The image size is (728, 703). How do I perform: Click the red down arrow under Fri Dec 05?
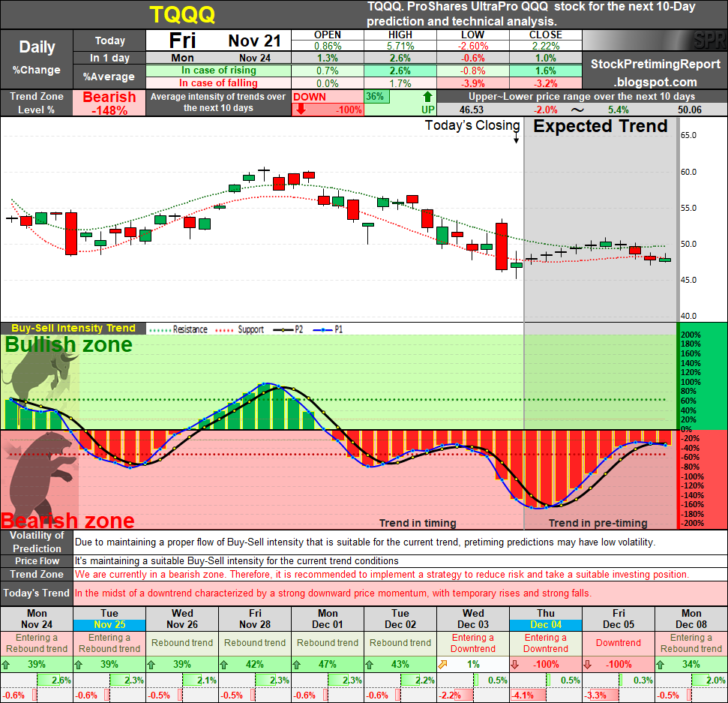587,665
